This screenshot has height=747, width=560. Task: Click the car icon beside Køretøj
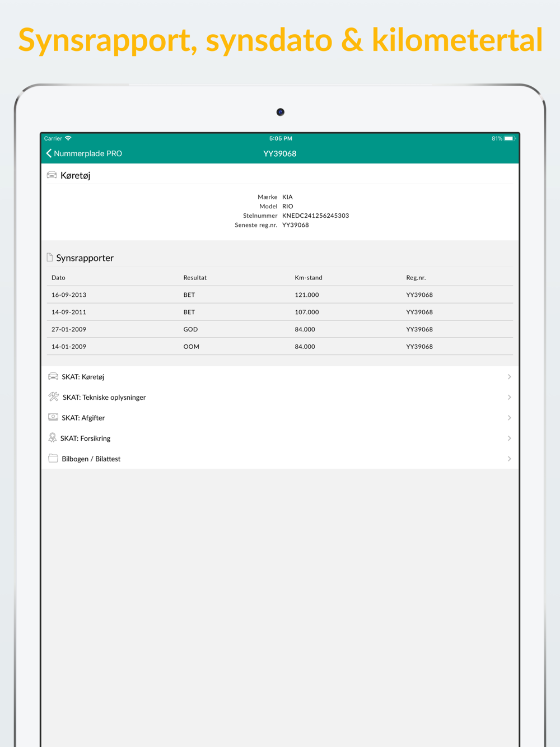coord(52,175)
